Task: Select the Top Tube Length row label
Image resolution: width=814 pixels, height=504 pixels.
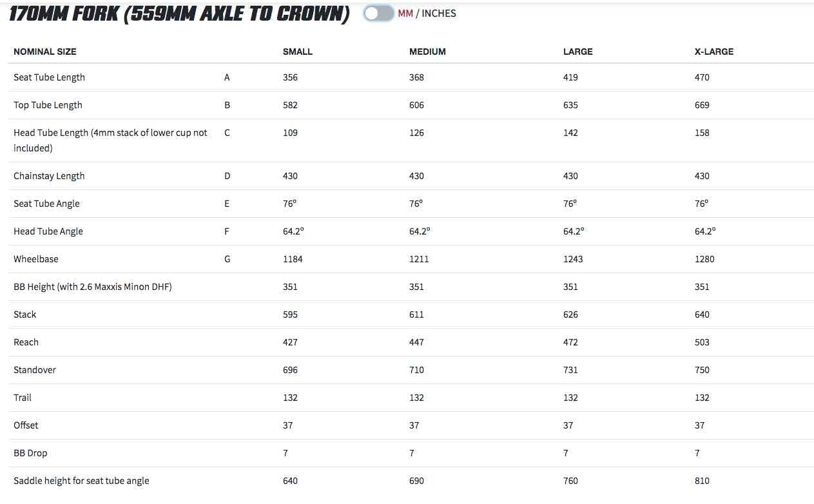Action: click(48, 105)
